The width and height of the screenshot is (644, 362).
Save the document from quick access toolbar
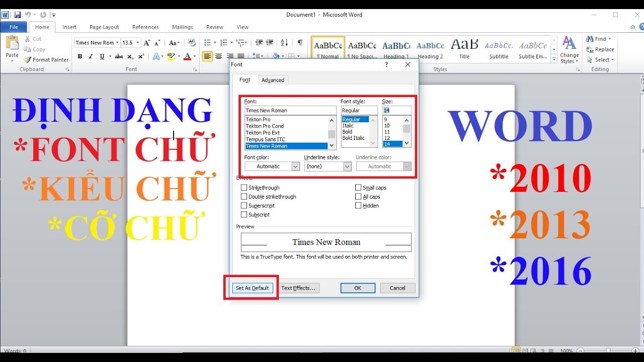pos(18,15)
